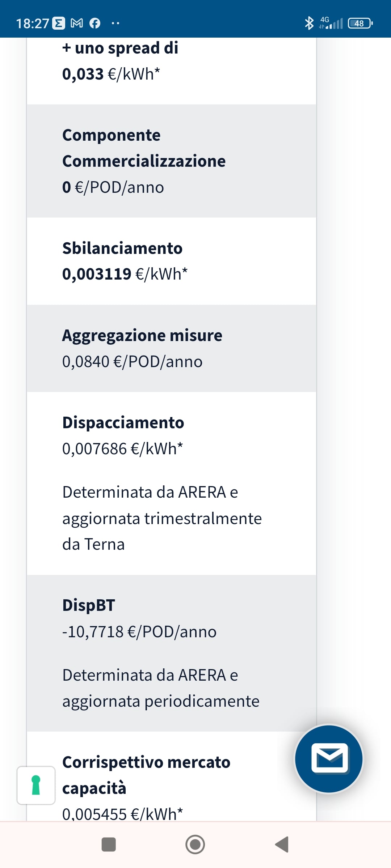Viewport: 391px width, 868px height.
Task: Open recent apps with square button
Action: point(109,844)
